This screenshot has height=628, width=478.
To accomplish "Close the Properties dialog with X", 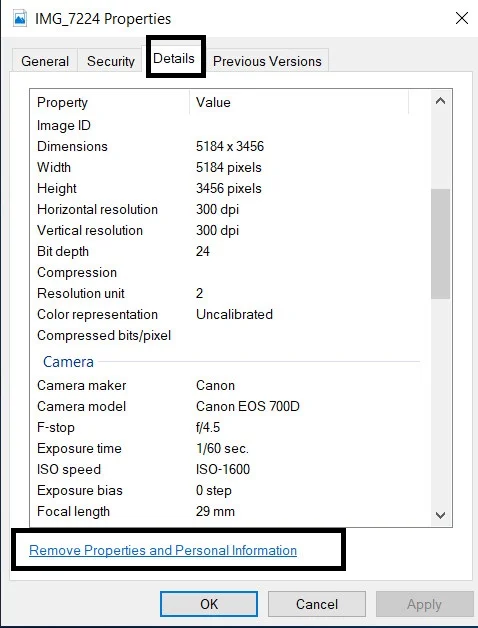I will point(462,18).
